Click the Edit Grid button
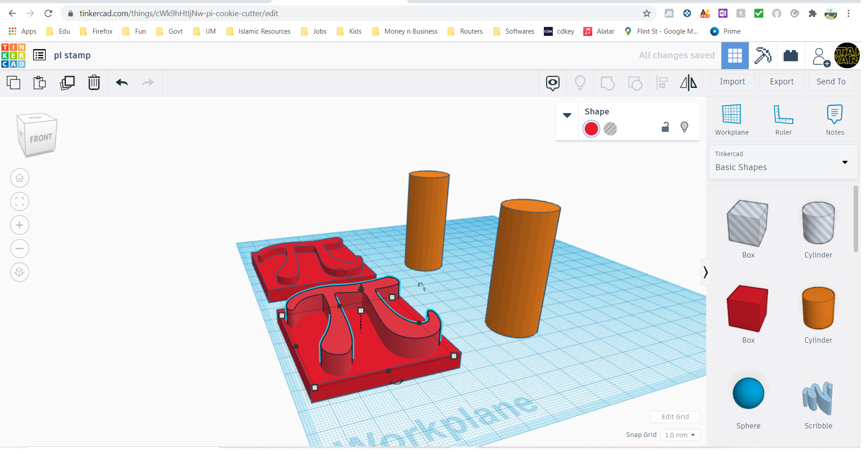868x454 pixels. point(675,417)
